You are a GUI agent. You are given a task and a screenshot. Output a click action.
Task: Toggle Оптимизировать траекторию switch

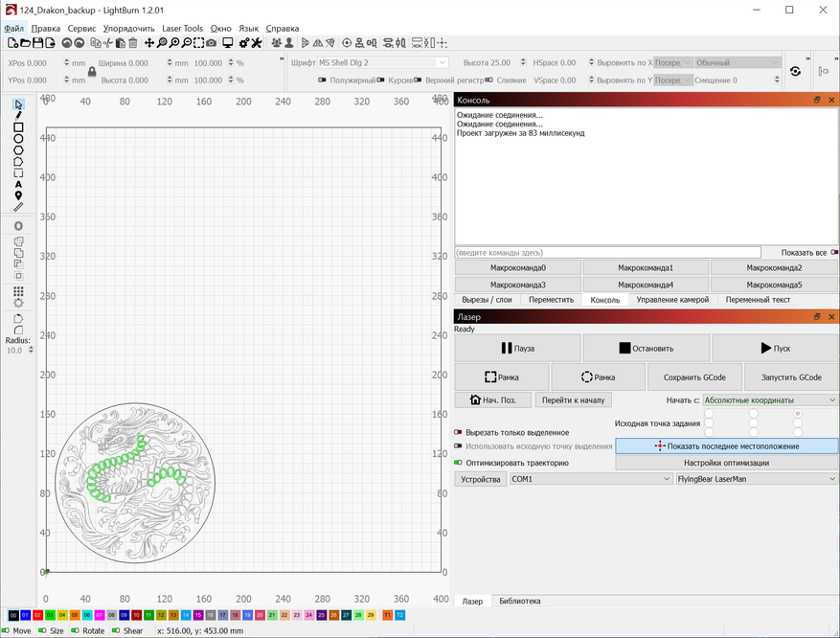[458, 463]
